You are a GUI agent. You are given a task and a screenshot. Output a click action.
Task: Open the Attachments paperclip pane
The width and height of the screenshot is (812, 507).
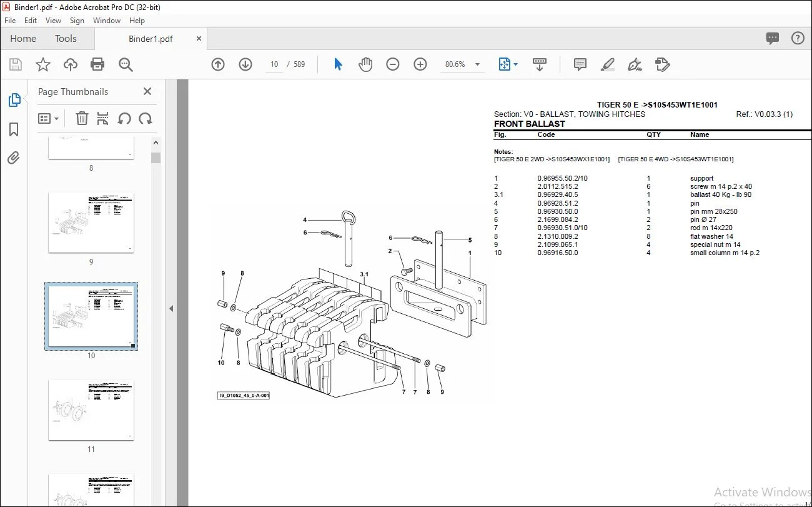coord(14,158)
